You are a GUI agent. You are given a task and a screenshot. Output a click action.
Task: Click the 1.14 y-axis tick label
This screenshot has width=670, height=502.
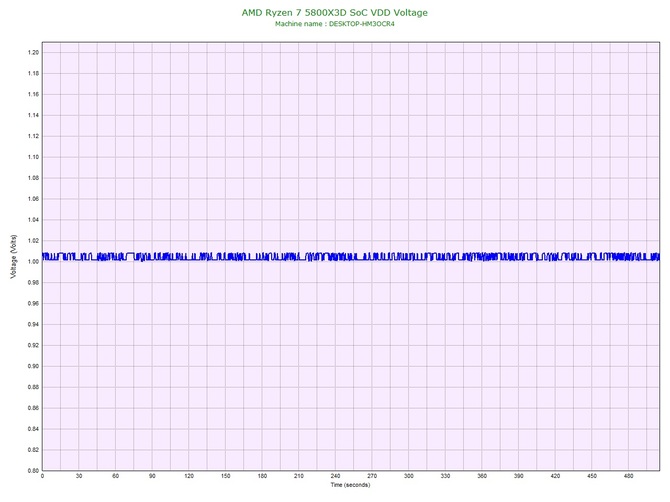33,115
